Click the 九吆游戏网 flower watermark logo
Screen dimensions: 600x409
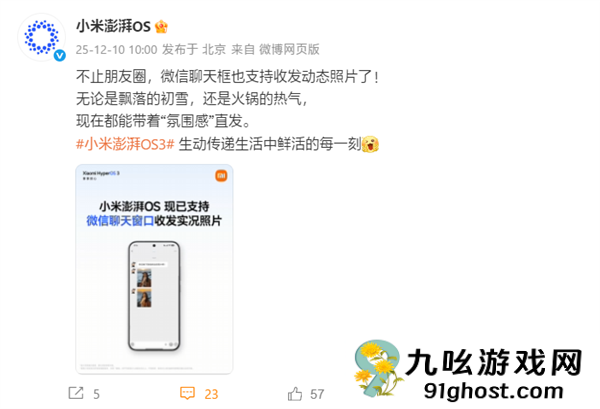click(378, 369)
